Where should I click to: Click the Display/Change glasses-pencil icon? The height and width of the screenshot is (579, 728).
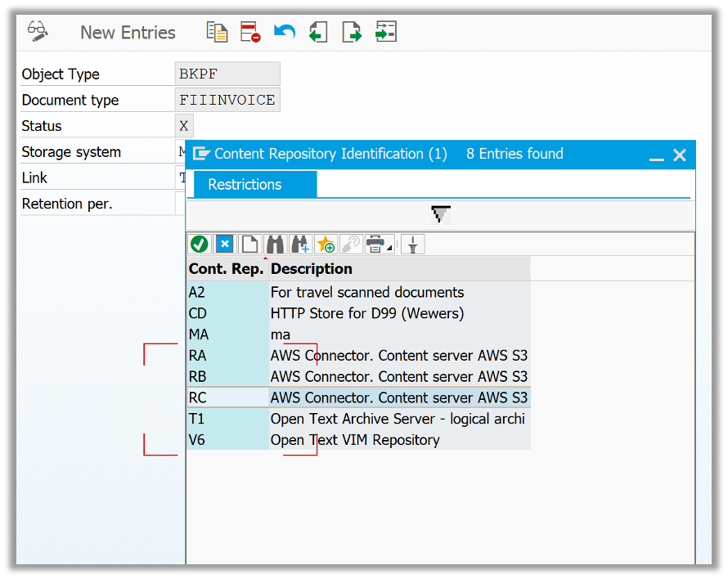(x=38, y=32)
